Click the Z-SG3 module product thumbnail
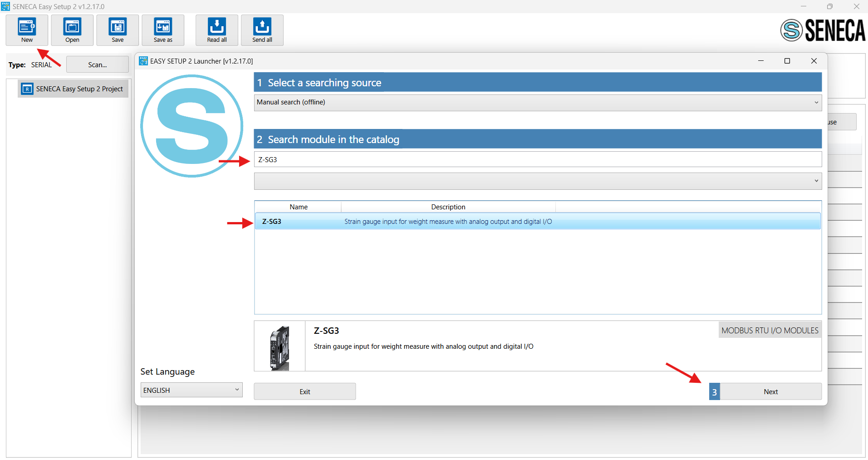 click(280, 348)
